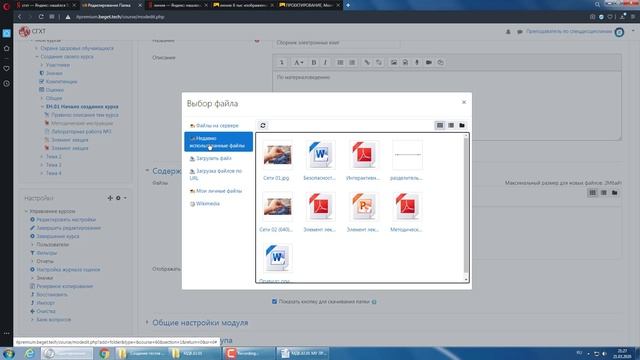640x360 pixels.
Task: Open 'Оценки' in navigation tree
Action: [x=55, y=90]
